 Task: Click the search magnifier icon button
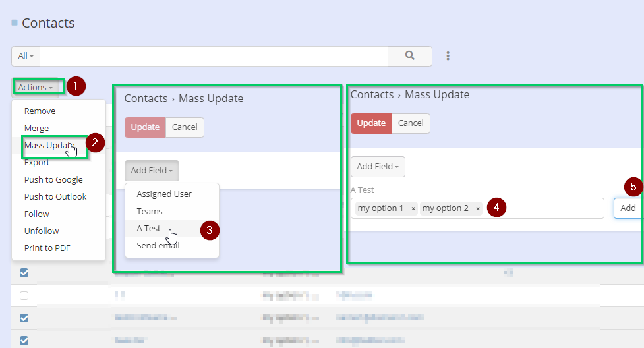409,56
